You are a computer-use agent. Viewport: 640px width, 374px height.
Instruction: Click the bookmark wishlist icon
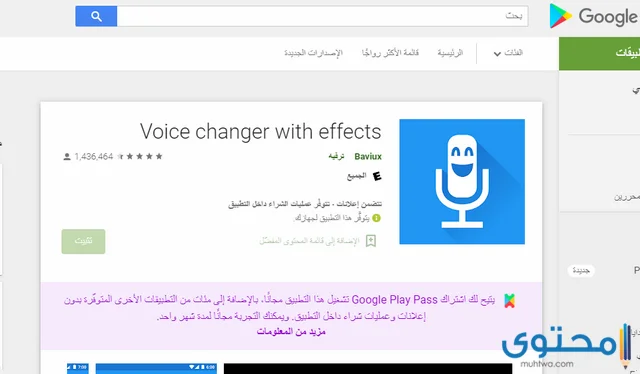coord(371,241)
